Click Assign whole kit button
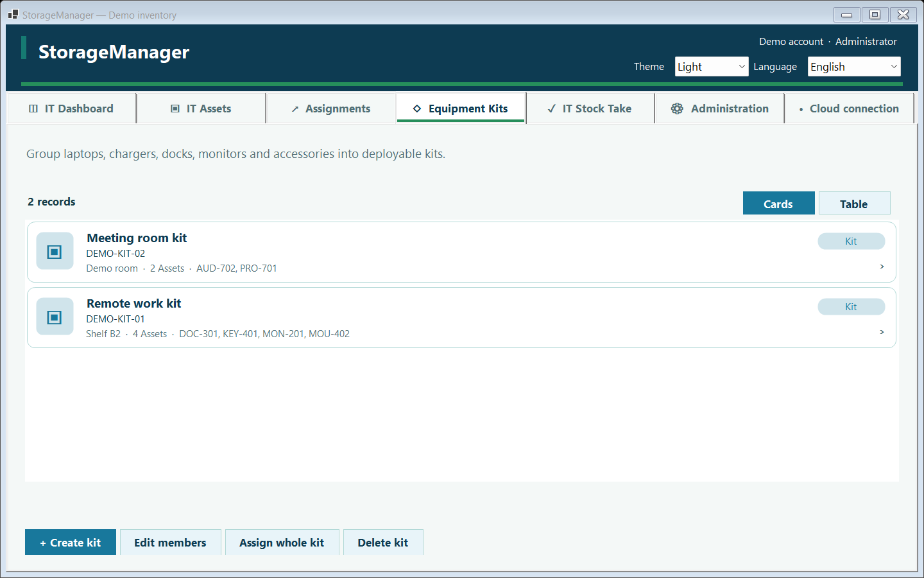Image resolution: width=924 pixels, height=578 pixels. click(x=282, y=543)
